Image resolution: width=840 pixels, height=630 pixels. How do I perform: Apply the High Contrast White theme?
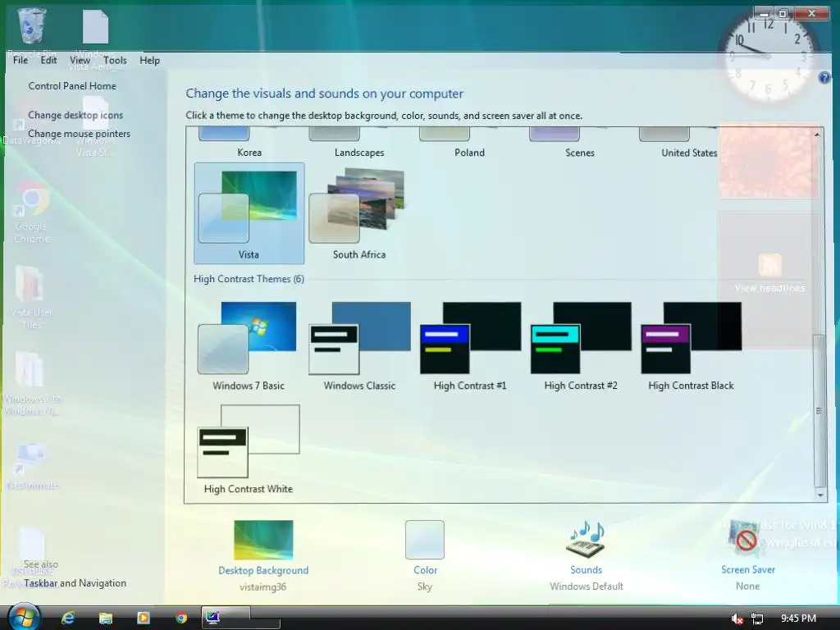click(249, 449)
